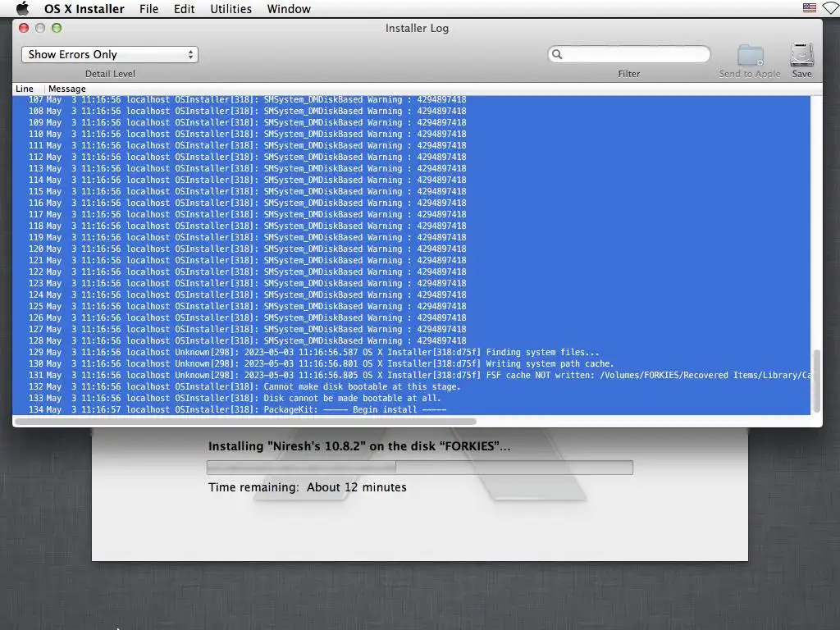Select log line 113
This screenshot has width=840, height=630.
point(412,168)
